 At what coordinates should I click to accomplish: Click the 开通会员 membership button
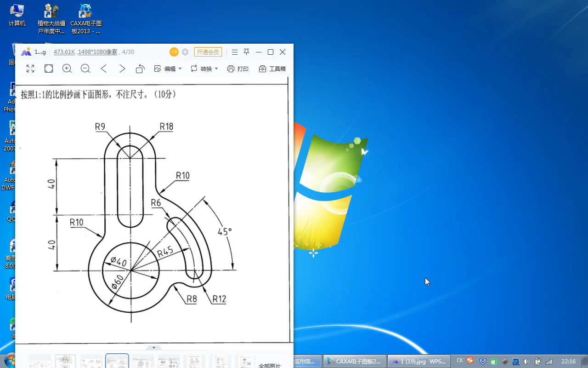(x=208, y=52)
